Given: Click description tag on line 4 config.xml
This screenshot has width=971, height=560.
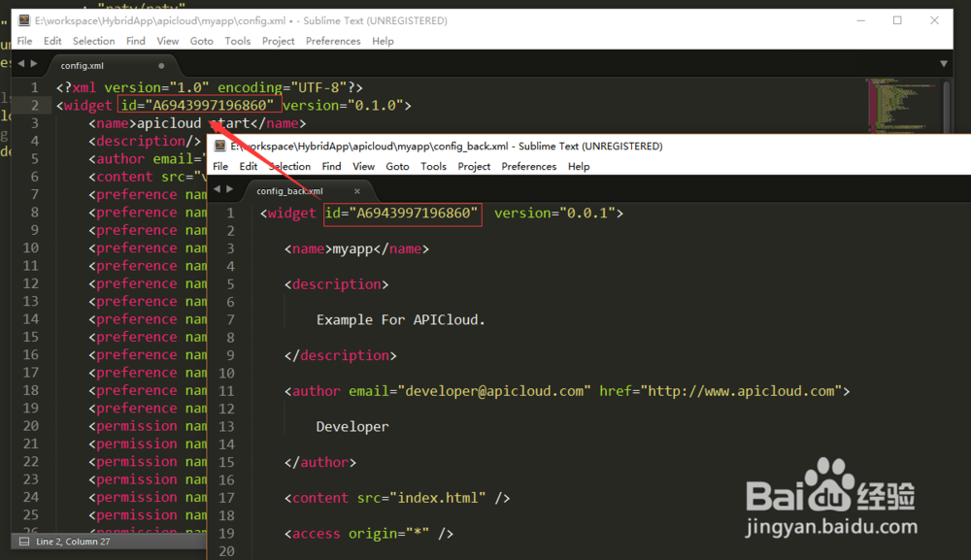Looking at the screenshot, I should click(145, 141).
